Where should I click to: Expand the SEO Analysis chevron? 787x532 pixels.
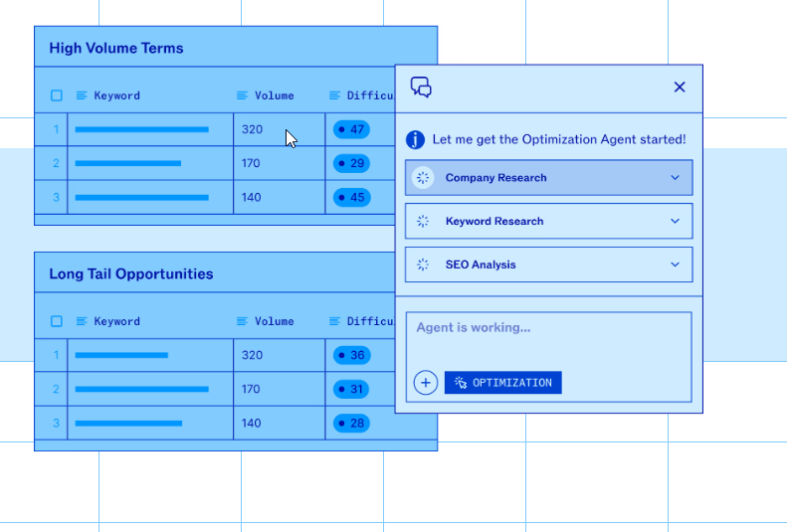tap(675, 266)
